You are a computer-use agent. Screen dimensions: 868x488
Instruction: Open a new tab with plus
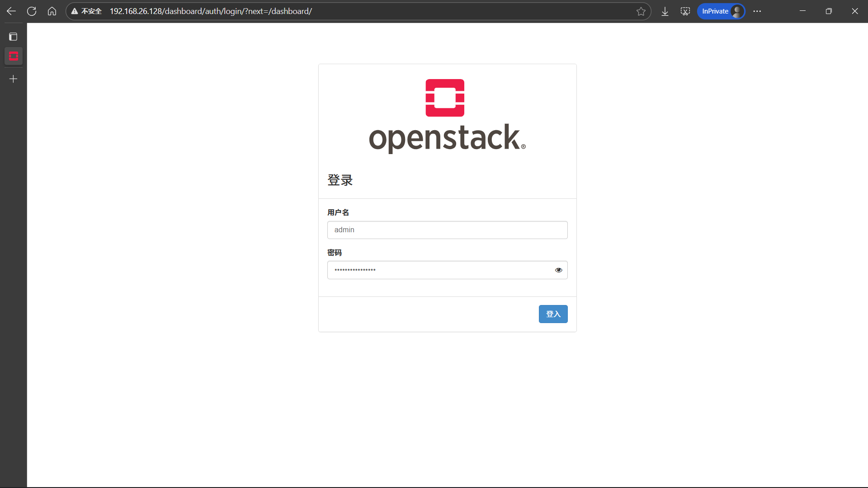pos(13,79)
